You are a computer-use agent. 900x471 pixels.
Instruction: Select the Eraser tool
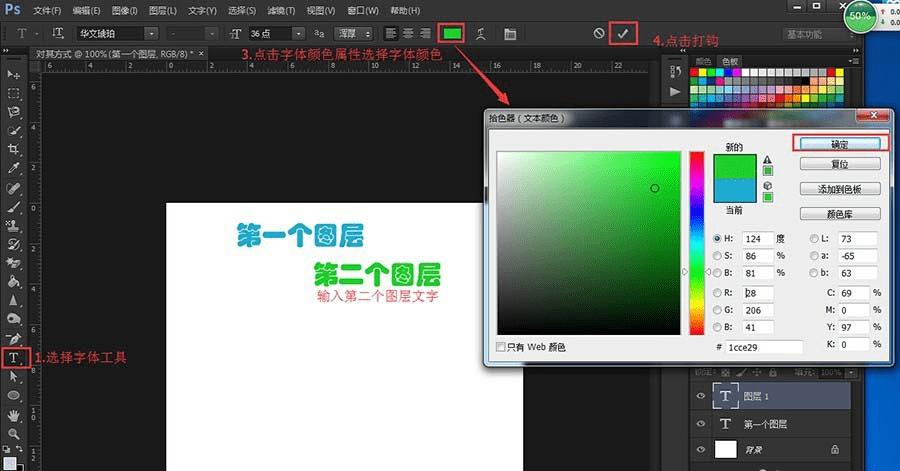(x=14, y=263)
